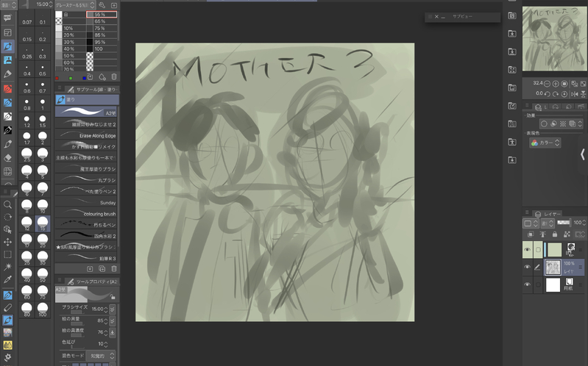The width and height of the screenshot is (588, 366).
Task: Duplicate sub tool with copy icon
Action: 102,268
